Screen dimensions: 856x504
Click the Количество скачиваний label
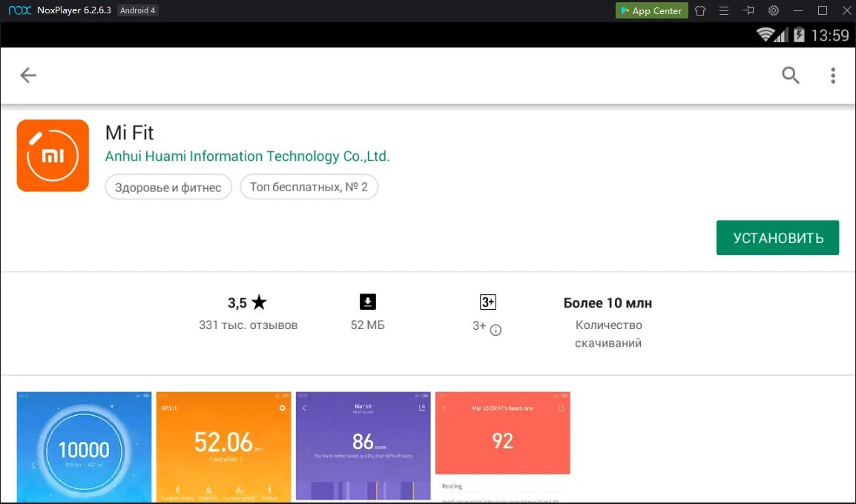coord(608,334)
